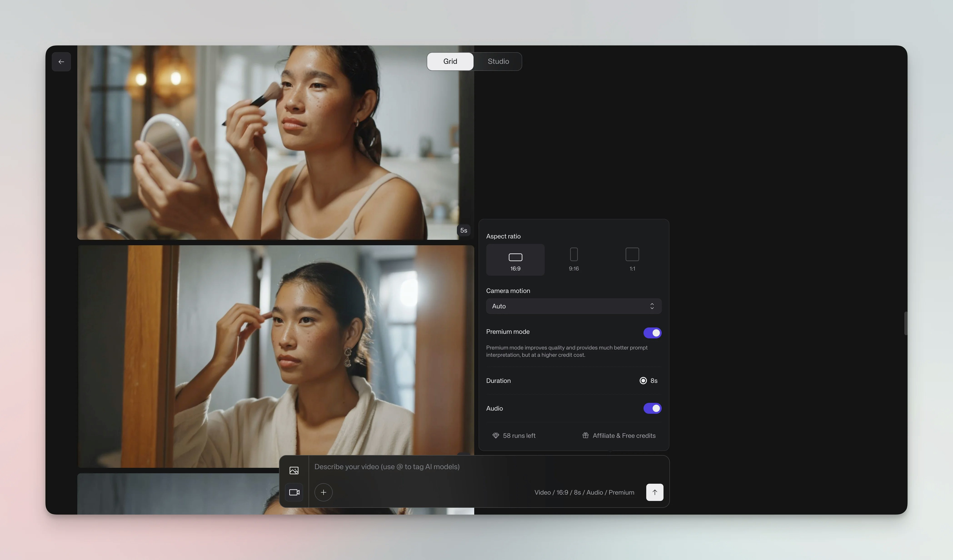Image resolution: width=953 pixels, height=560 pixels.
Task: Select the 8s duration radio button
Action: 643,381
